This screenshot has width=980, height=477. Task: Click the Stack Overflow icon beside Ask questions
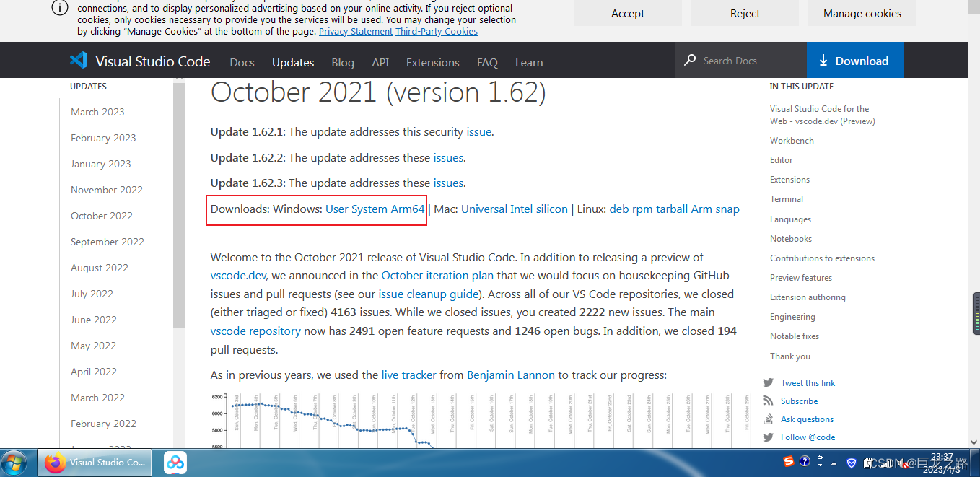click(768, 419)
